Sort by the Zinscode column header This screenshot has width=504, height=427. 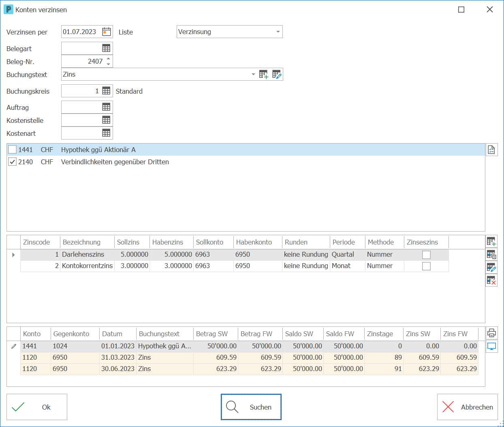(40, 242)
